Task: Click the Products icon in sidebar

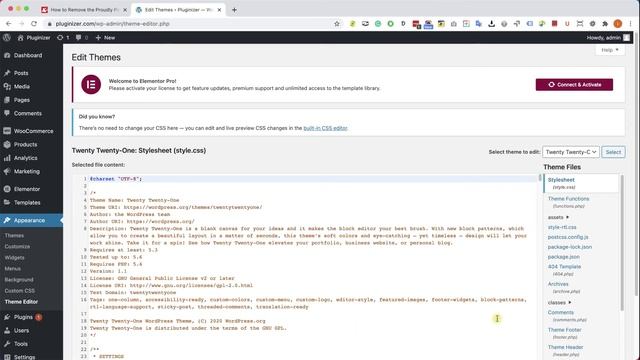Action: 7,144
